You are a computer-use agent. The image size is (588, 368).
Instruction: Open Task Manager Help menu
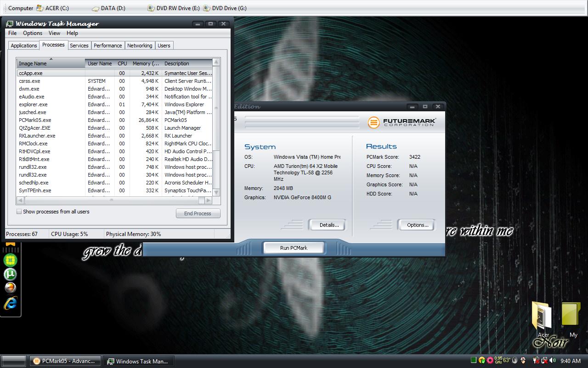pos(72,33)
